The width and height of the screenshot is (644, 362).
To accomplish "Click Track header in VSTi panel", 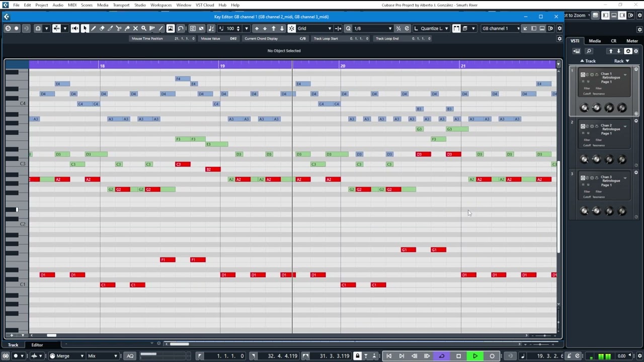I will (588, 61).
